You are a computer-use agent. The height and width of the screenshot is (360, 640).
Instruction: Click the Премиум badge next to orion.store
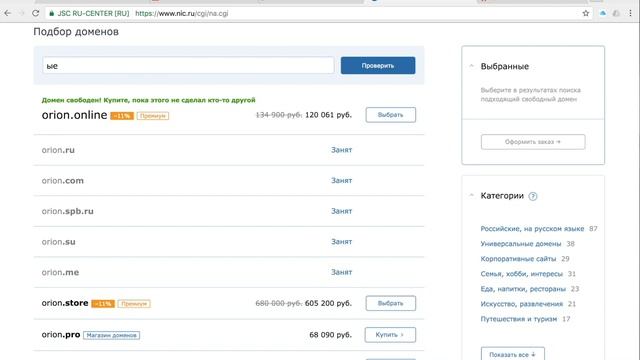click(x=134, y=304)
